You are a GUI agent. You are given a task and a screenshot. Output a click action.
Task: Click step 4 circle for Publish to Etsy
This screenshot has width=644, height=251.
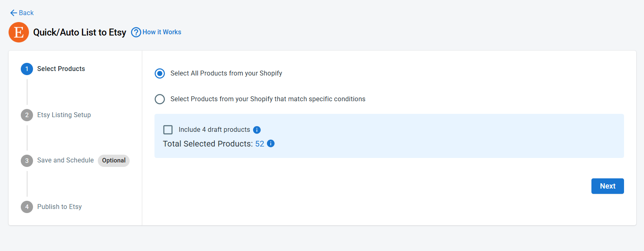click(x=27, y=207)
